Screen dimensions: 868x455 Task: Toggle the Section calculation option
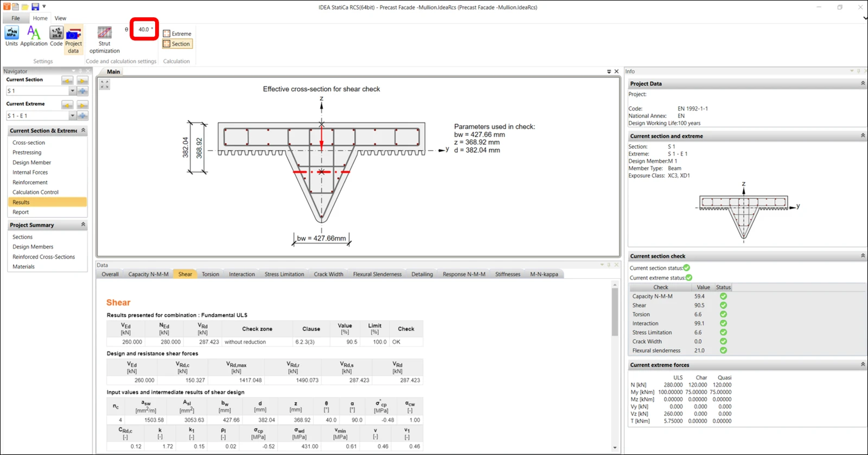(x=177, y=44)
